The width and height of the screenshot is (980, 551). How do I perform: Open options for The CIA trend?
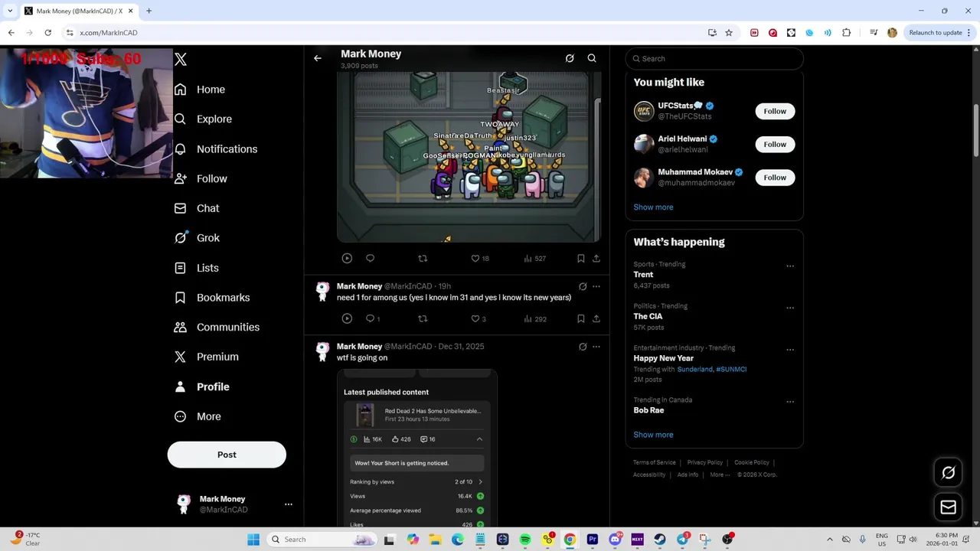[x=790, y=308]
